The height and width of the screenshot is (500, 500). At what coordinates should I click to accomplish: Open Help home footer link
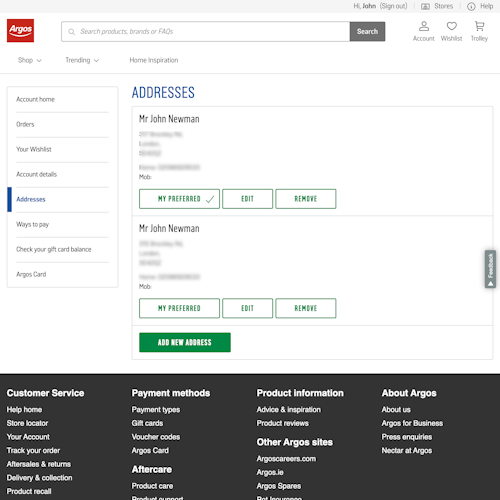point(24,410)
